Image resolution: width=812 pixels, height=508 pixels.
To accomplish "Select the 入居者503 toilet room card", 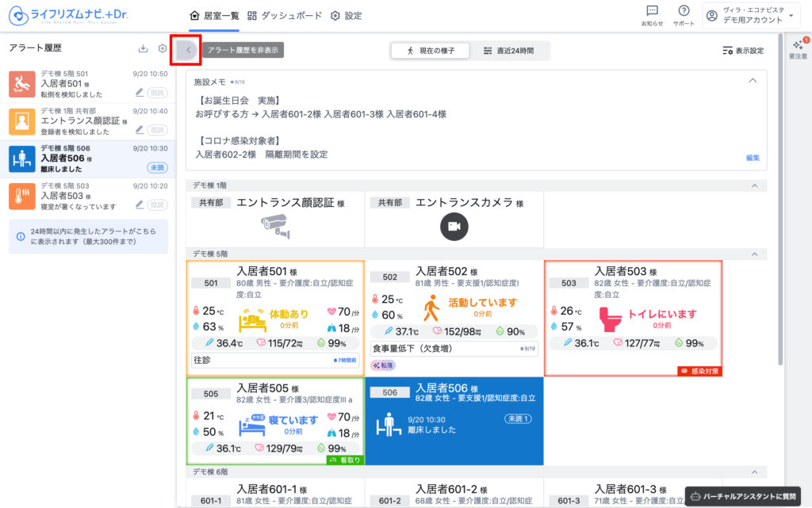I will pos(633,317).
